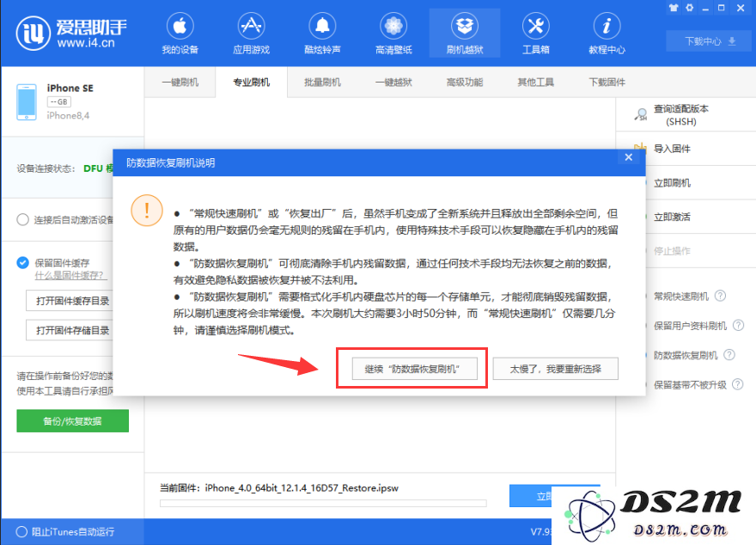Viewport: 756px width, 545px height.
Task: Open 酷炫铃声 ringtones section
Action: (322, 34)
